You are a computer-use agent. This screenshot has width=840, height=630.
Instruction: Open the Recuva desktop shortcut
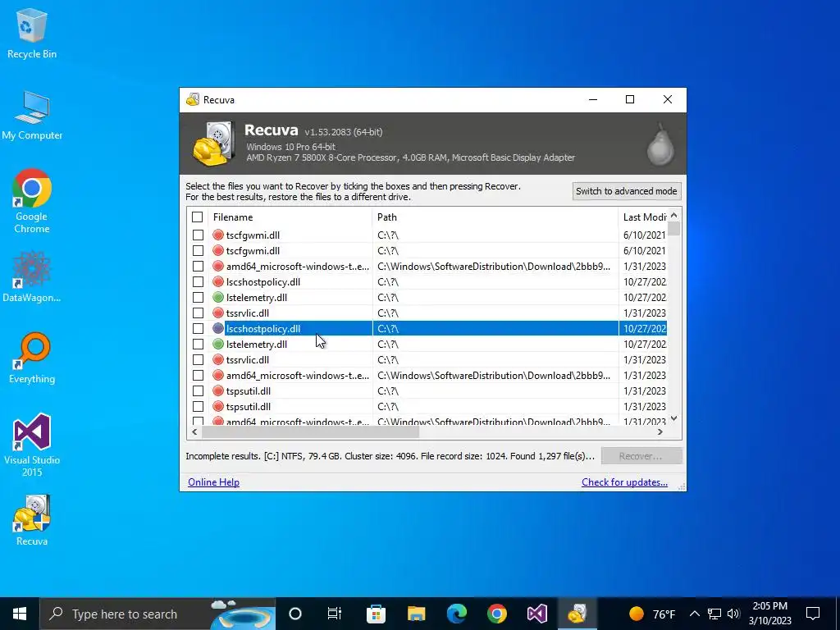pos(32,520)
